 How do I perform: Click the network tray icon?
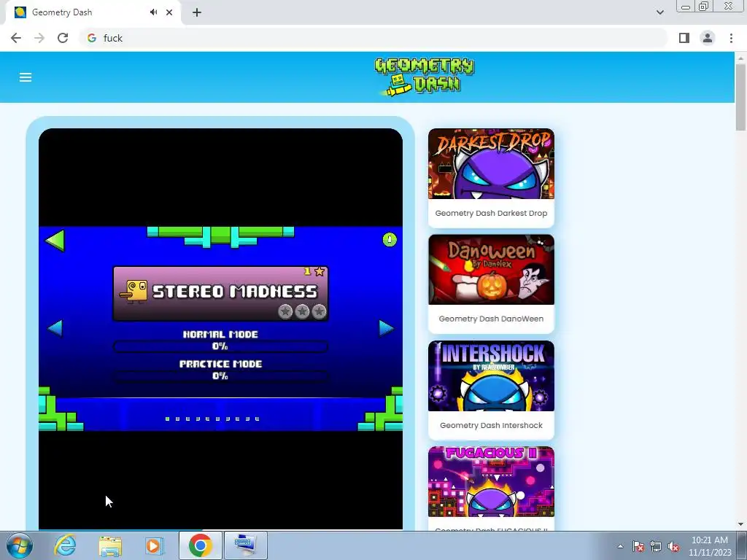[656, 546]
